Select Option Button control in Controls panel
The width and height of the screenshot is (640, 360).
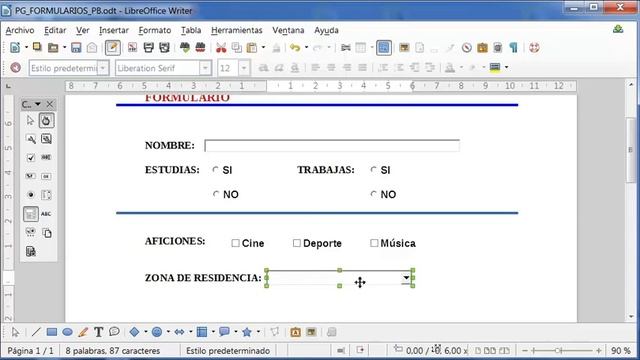click(31, 195)
